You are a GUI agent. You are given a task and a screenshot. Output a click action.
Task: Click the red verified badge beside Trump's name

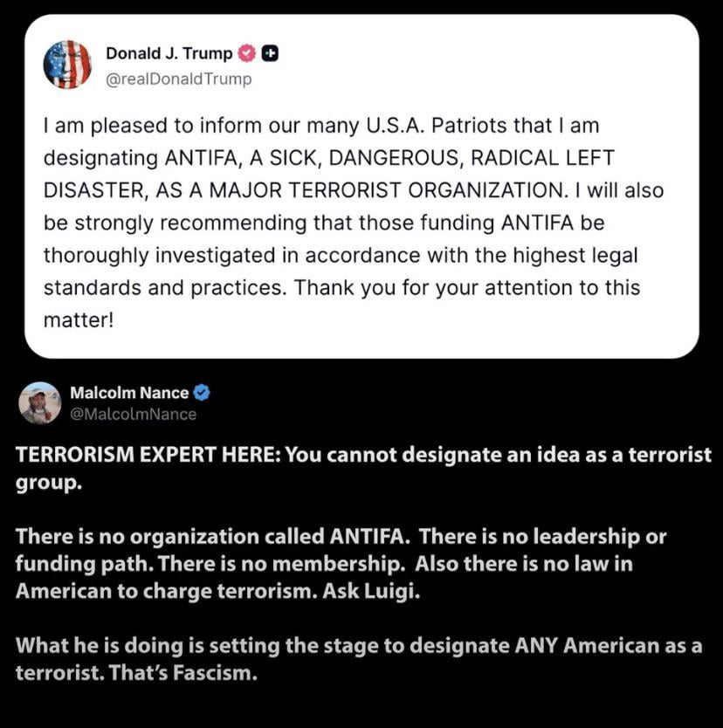pos(246,53)
